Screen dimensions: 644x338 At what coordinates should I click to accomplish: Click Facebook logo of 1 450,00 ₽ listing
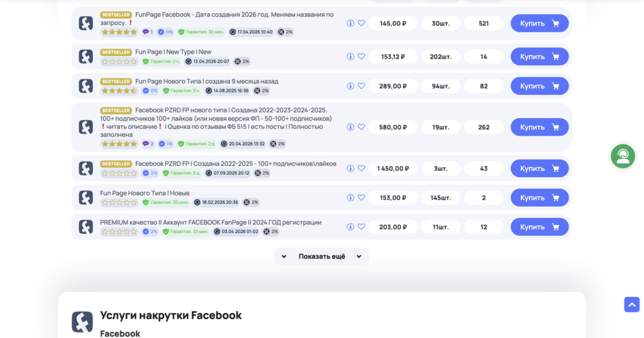[x=86, y=168]
